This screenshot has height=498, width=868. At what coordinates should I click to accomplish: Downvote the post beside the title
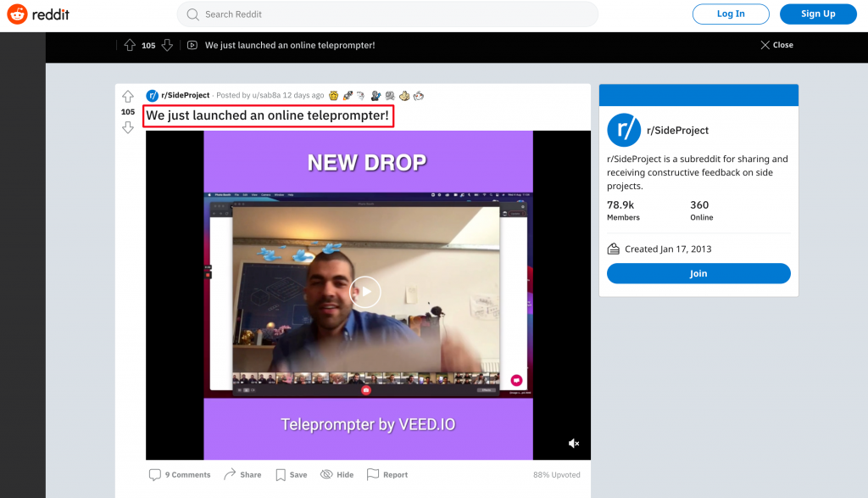pyautogui.click(x=128, y=127)
